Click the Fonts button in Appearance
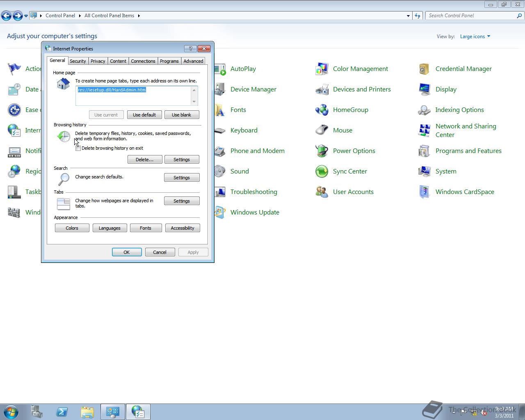 point(146,228)
